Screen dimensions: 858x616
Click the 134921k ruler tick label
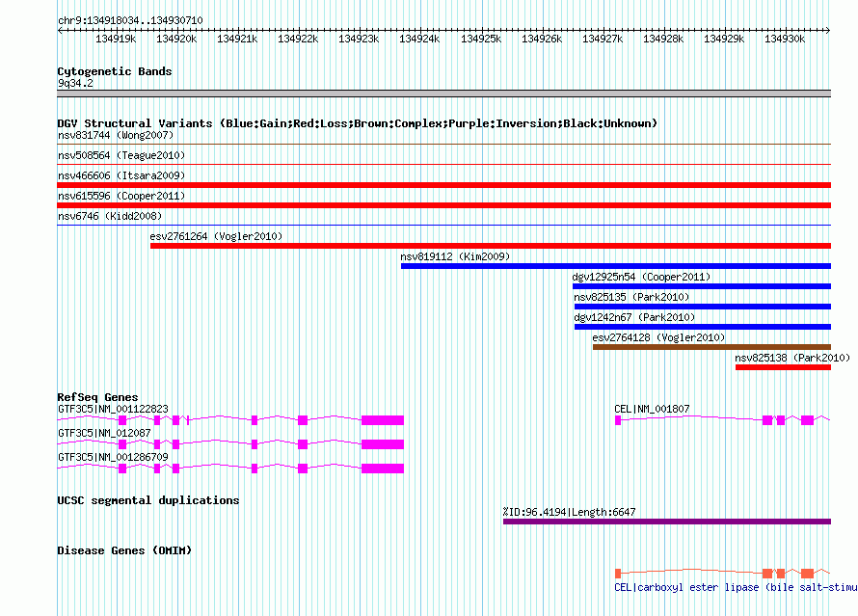[237, 39]
